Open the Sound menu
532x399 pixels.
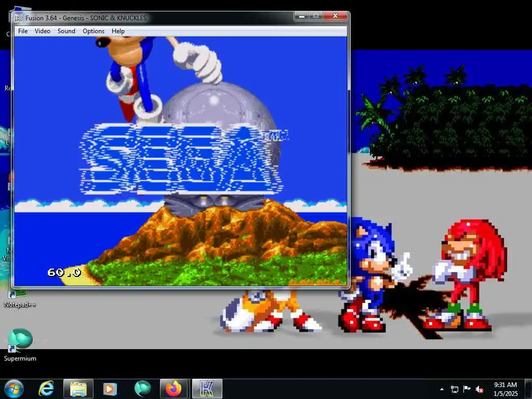click(x=66, y=31)
